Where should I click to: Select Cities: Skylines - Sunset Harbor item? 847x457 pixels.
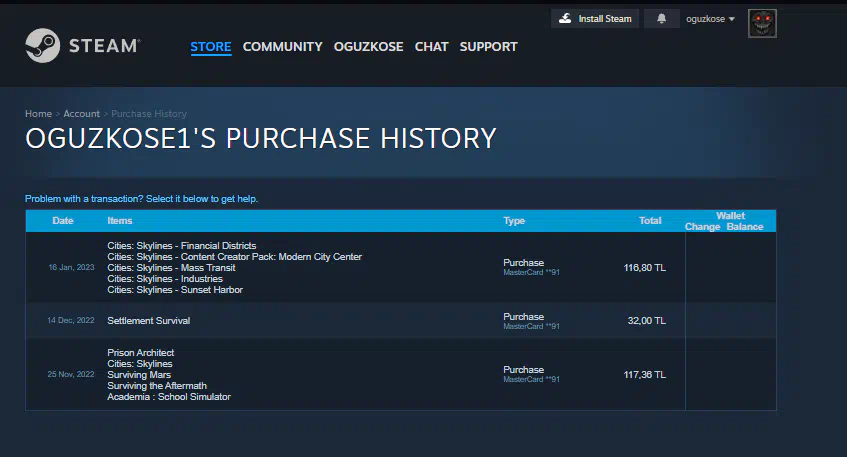coord(175,290)
